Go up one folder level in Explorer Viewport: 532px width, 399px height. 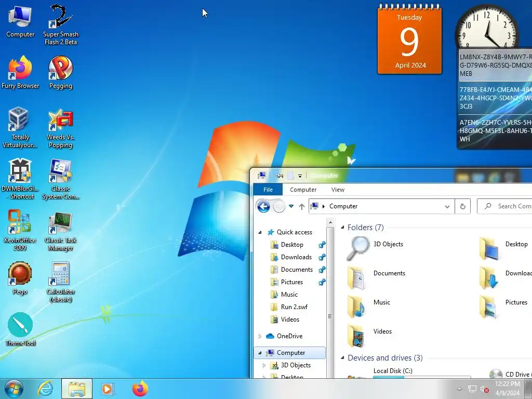[302, 206]
